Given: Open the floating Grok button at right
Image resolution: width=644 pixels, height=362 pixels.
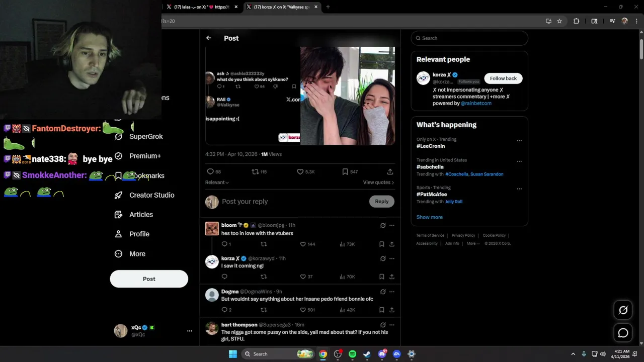Looking at the screenshot, I should pyautogui.click(x=623, y=310).
